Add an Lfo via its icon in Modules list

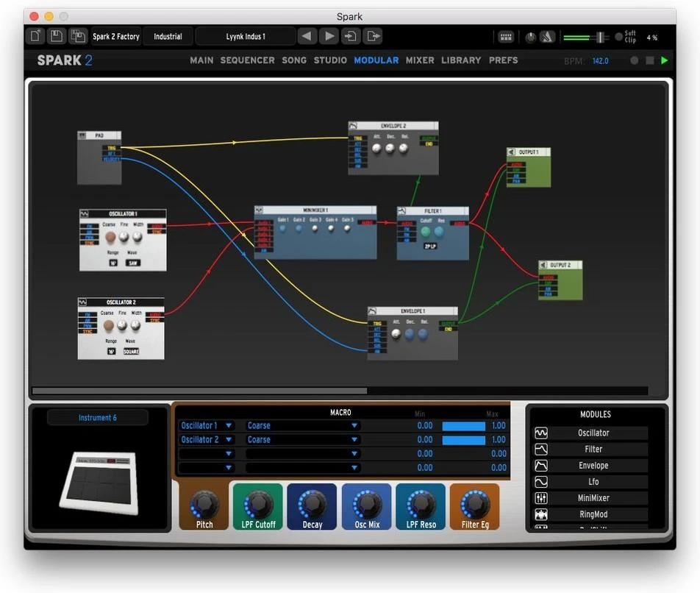(540, 481)
